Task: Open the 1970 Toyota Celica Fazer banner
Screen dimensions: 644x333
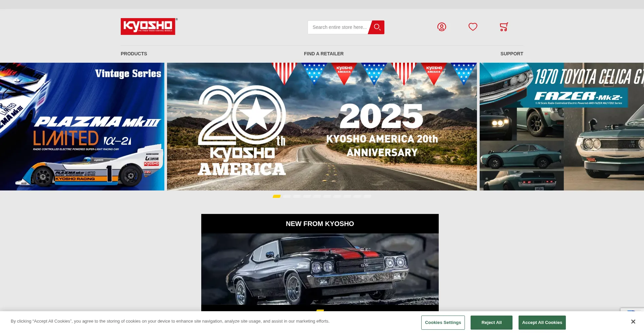Action: coord(561,126)
